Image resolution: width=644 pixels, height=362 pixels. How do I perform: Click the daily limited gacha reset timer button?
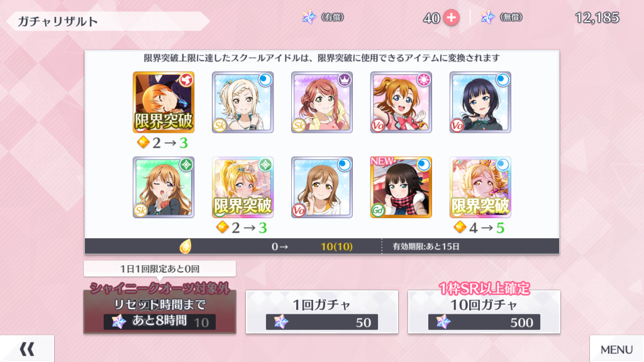coord(160,312)
